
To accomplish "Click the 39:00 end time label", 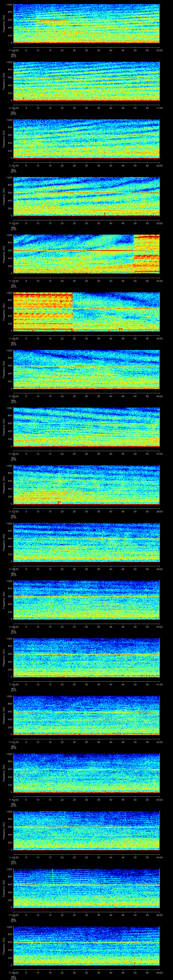I will coord(159,569).
